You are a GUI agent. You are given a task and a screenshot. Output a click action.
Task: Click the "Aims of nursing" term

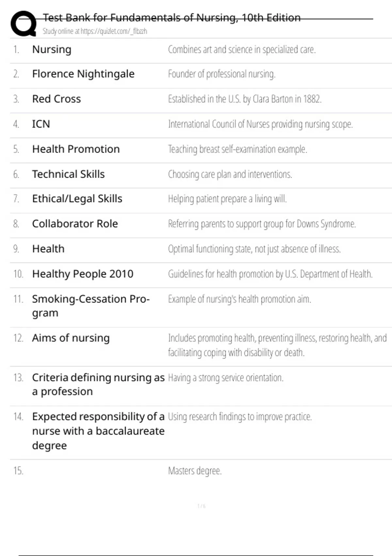(x=71, y=338)
